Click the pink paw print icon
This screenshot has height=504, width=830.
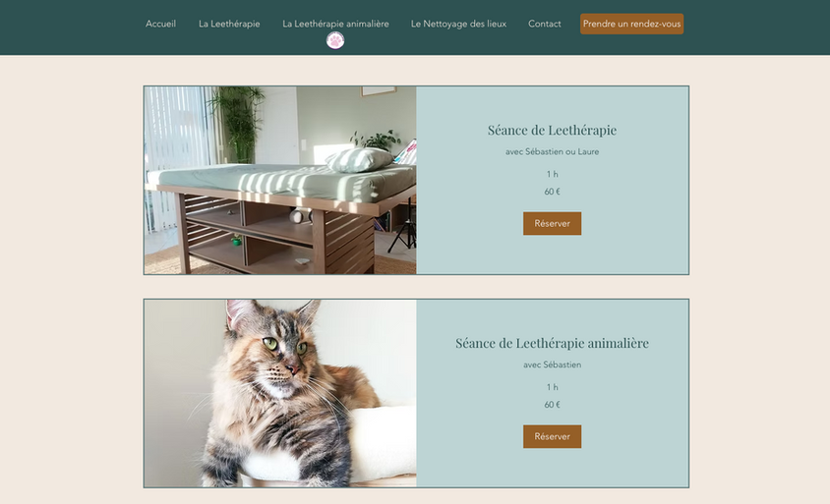[335, 40]
